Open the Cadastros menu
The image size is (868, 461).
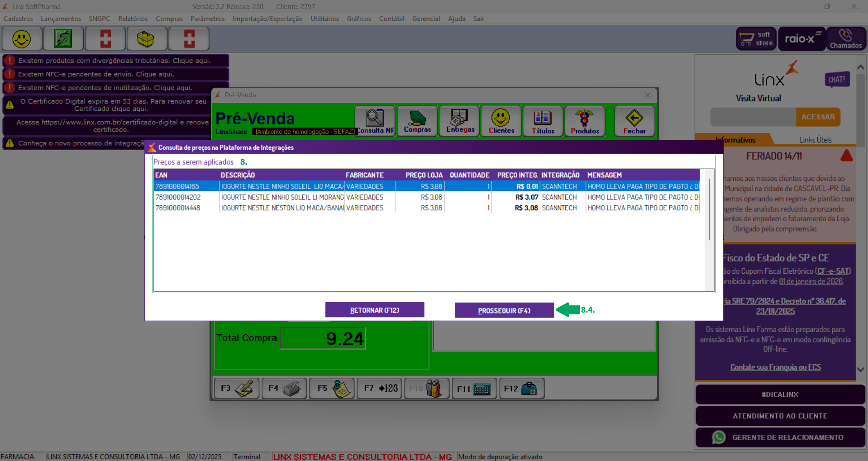(x=18, y=19)
